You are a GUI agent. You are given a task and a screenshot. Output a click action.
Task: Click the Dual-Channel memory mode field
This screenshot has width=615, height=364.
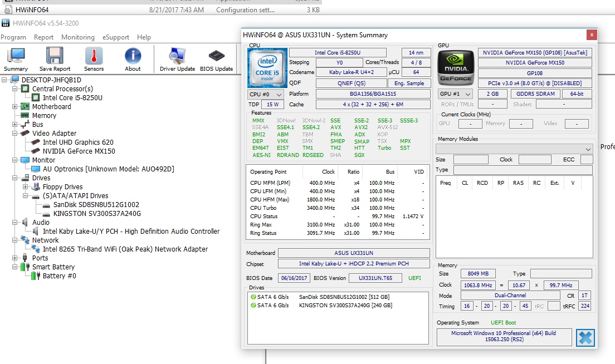(x=510, y=296)
